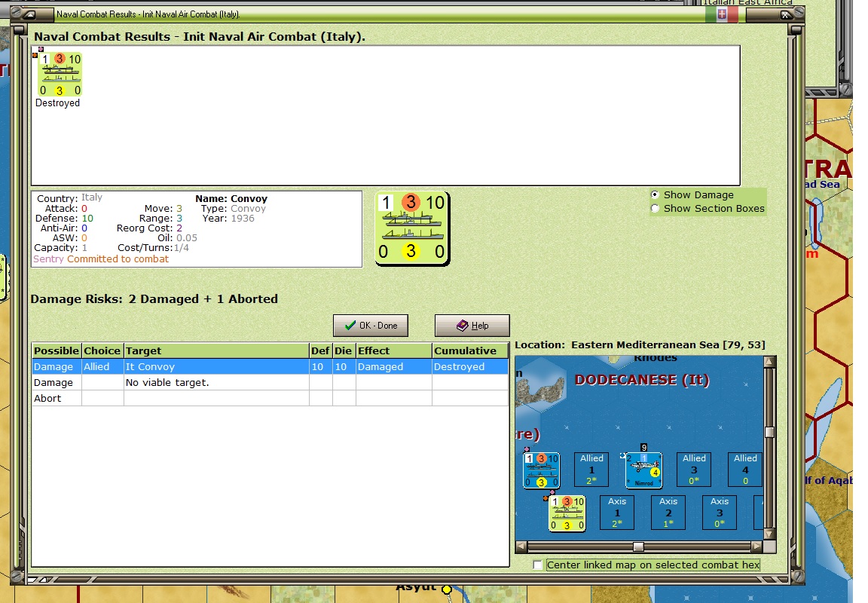868x603 pixels.
Task: Close the Naval Combat Results window
Action: [786, 15]
